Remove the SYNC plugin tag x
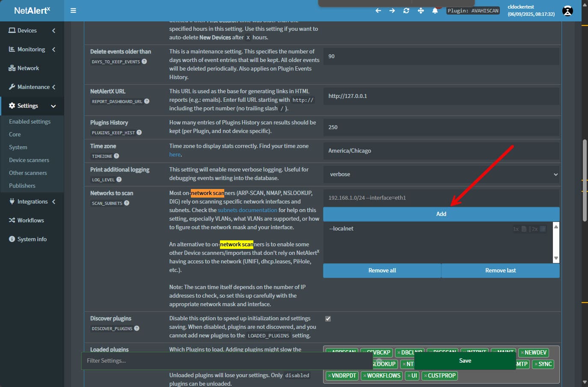Image resolution: width=588 pixels, height=387 pixels. [x=536, y=364]
